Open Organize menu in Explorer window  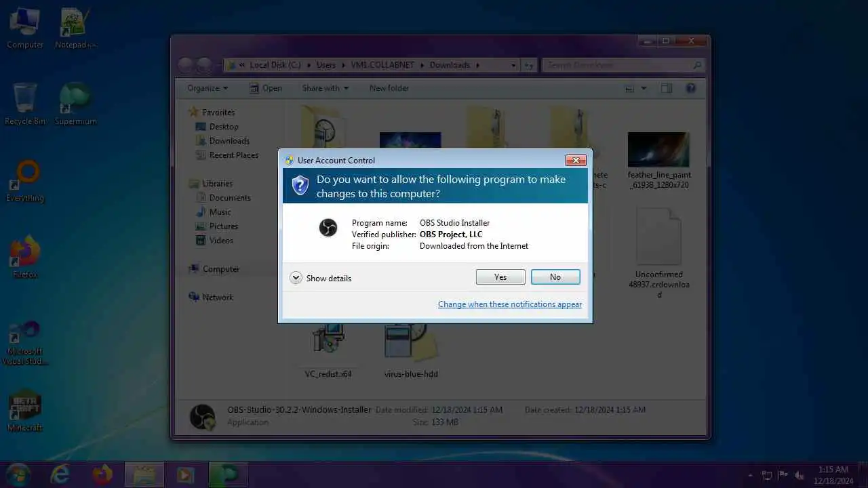(x=208, y=88)
